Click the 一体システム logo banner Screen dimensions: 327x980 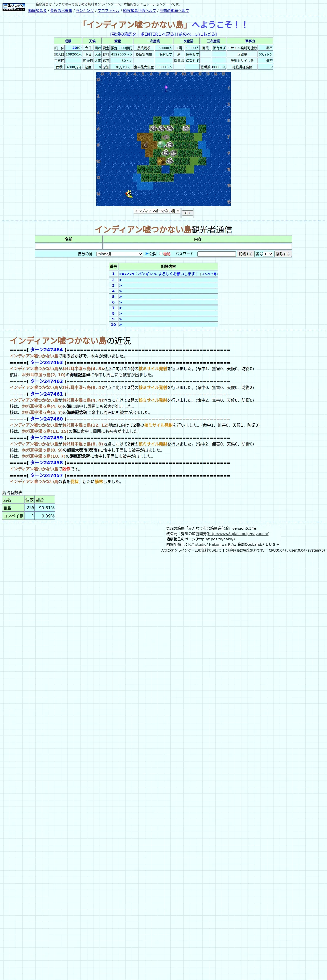pyautogui.click(x=14, y=7)
